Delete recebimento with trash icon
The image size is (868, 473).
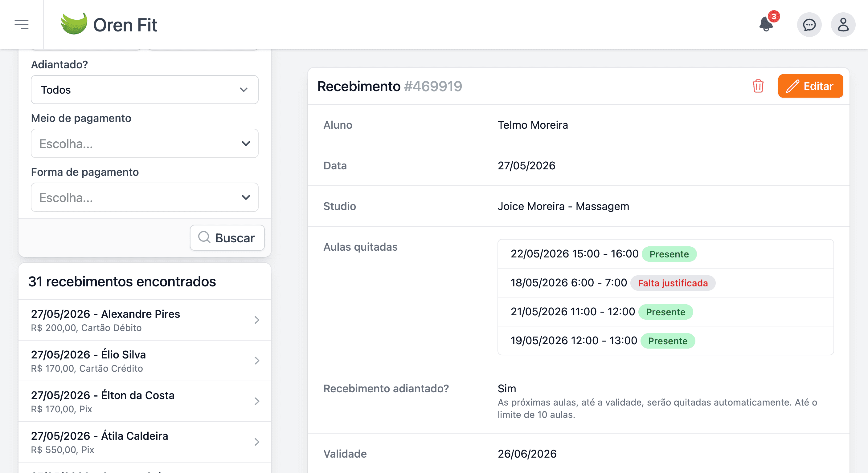click(758, 86)
